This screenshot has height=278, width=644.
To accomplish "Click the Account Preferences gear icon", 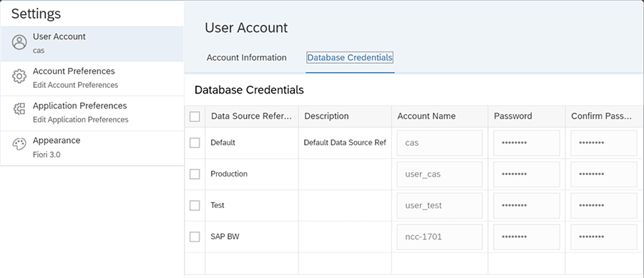I will (19, 76).
